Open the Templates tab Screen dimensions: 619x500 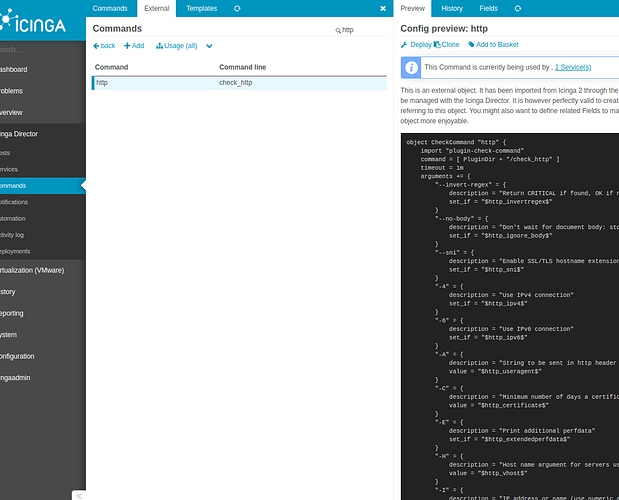pyautogui.click(x=201, y=8)
